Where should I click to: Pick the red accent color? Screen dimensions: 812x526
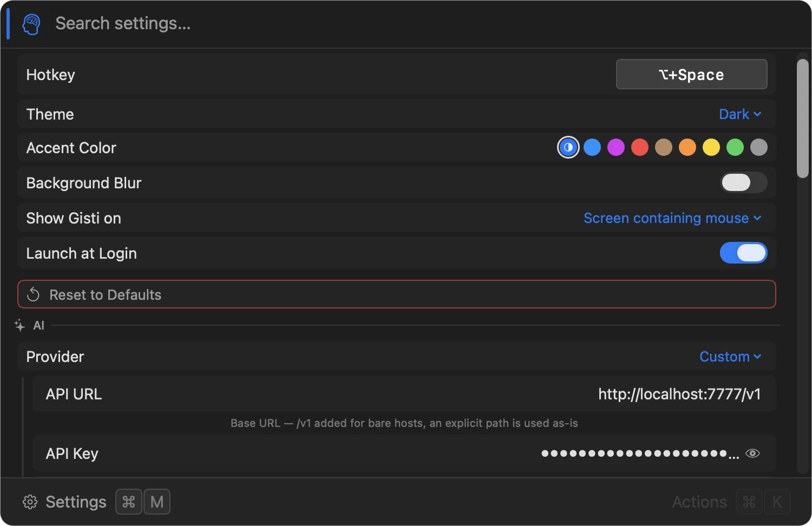click(640, 147)
